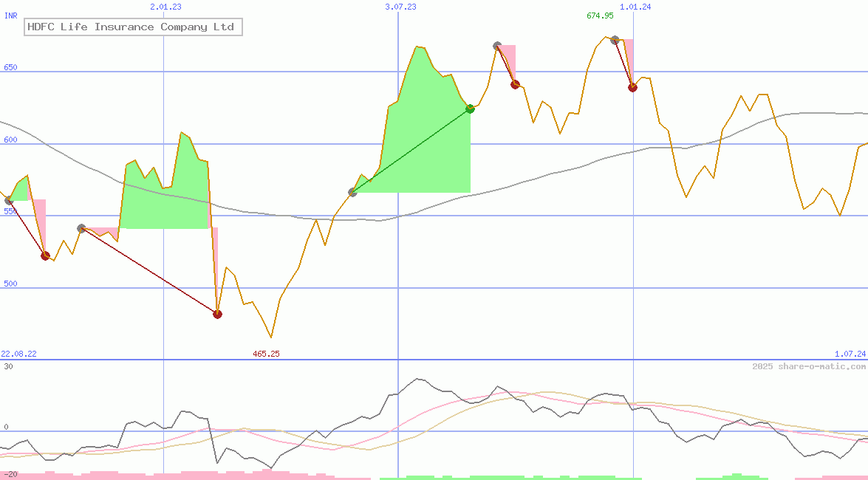
Task: Click the 650 price axis label
Action: 10,67
